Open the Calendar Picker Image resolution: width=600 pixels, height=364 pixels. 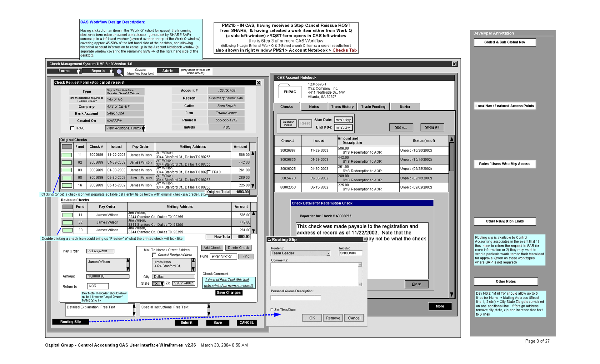[288, 124]
